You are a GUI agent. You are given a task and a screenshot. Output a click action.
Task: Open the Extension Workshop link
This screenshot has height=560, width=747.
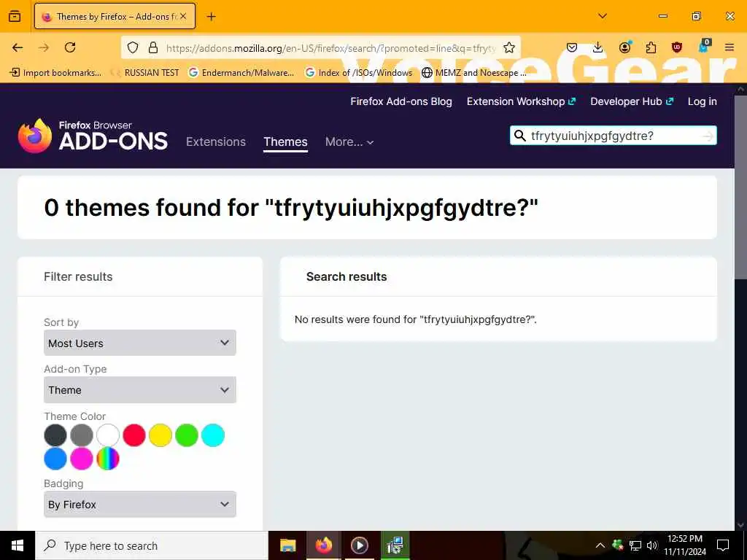pyautogui.click(x=521, y=101)
